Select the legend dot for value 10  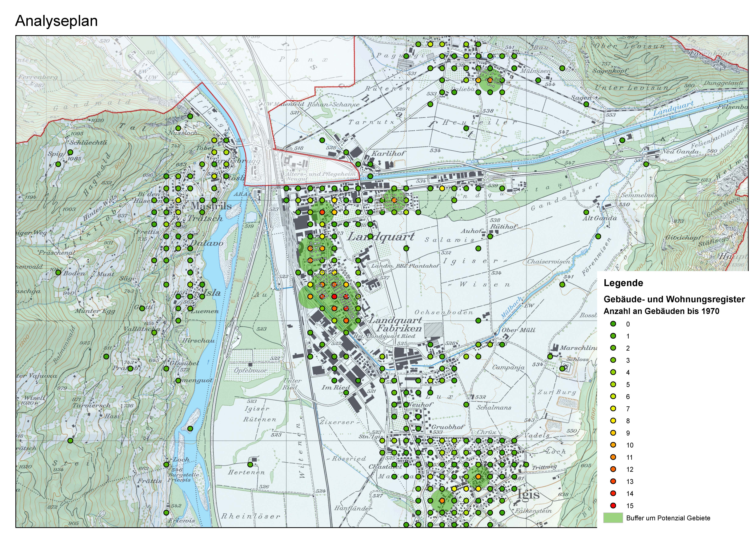point(613,445)
